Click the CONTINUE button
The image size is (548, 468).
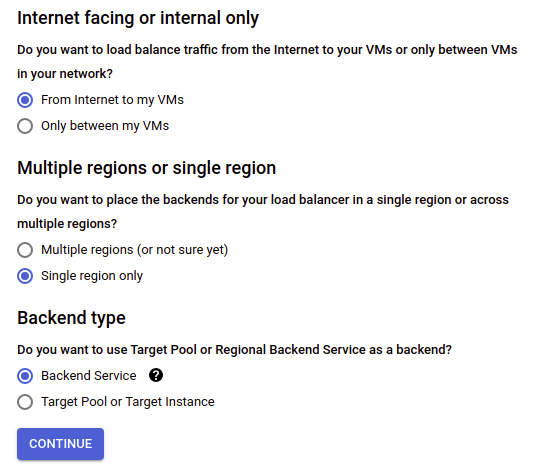60,444
